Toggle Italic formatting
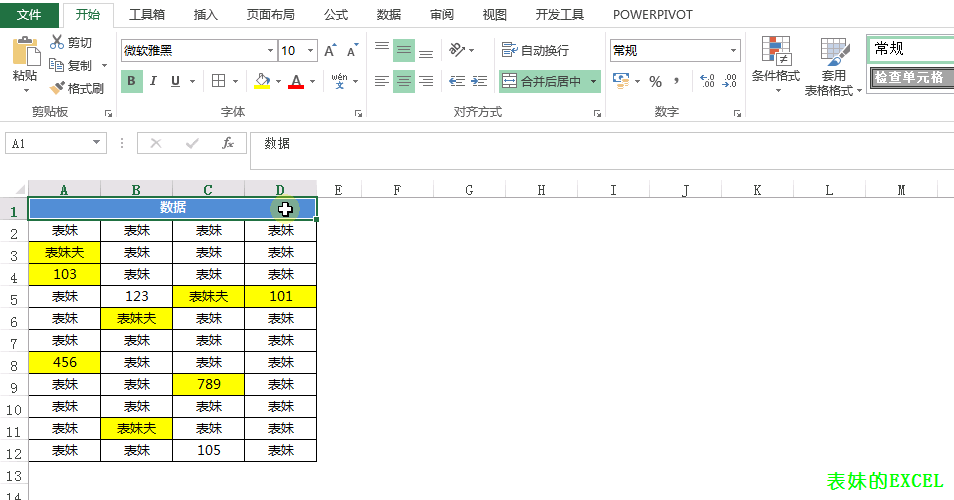Image resolution: width=954 pixels, height=500 pixels. 153,81
